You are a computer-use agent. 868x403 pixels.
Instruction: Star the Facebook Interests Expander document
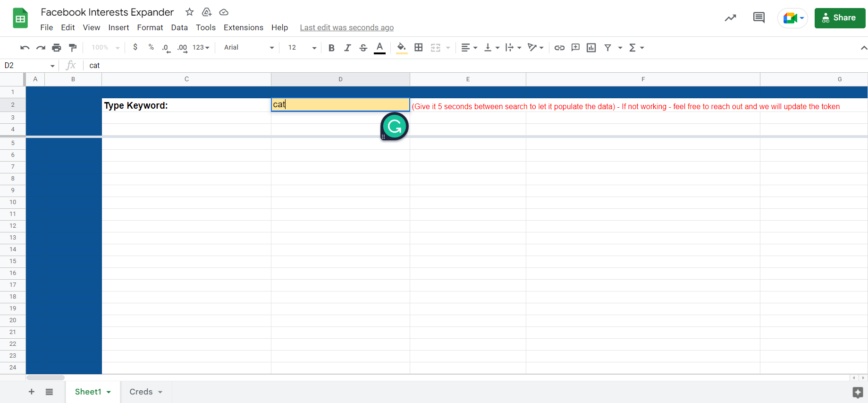[x=189, y=12]
